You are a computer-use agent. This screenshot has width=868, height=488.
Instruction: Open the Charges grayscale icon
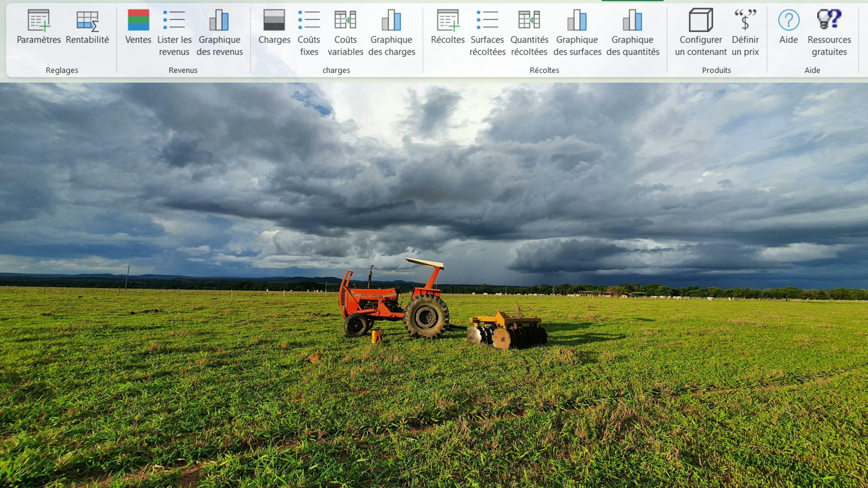(x=274, y=20)
